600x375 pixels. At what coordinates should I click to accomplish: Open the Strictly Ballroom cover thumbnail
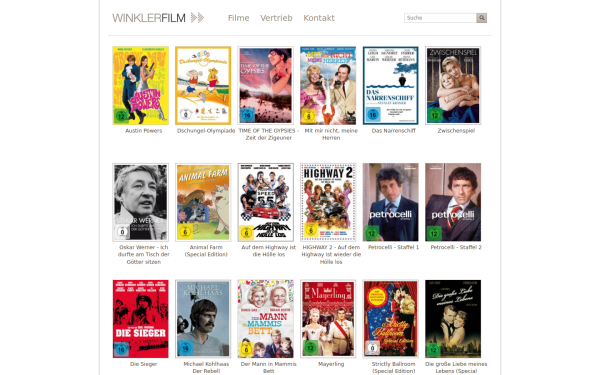(x=391, y=319)
